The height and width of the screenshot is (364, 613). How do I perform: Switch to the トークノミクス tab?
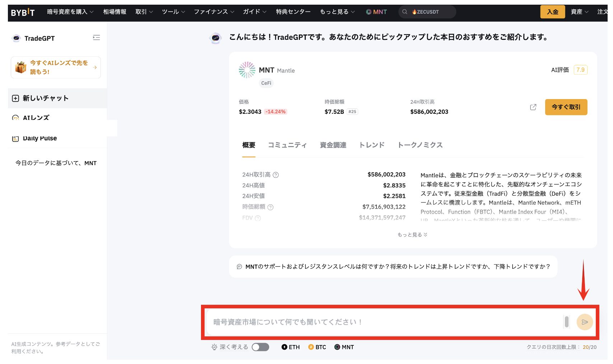point(420,145)
